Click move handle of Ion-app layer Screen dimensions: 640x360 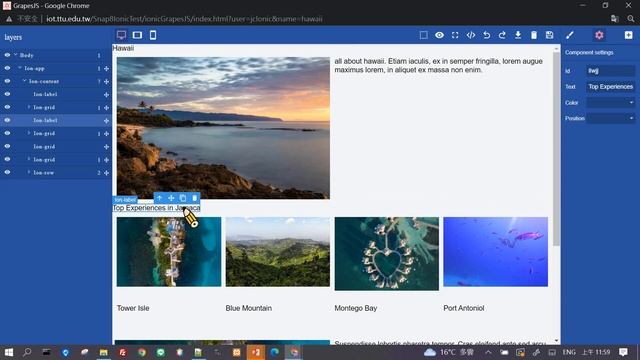107,69
